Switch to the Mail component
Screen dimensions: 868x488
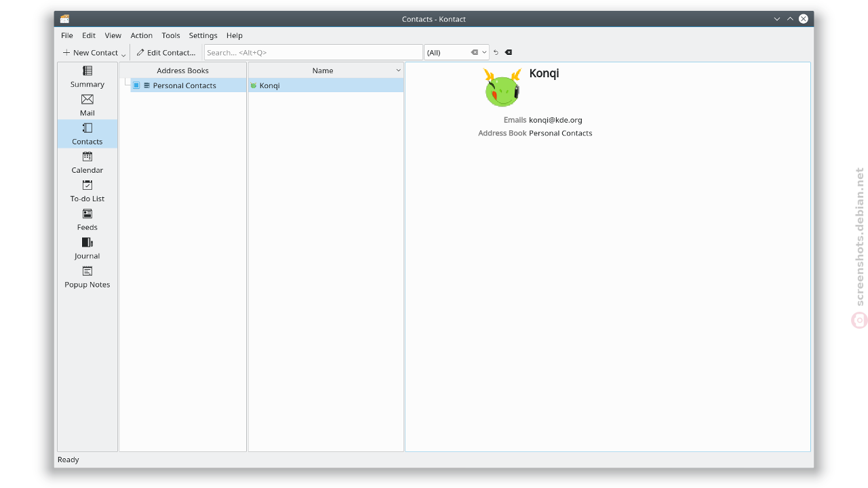pos(87,105)
